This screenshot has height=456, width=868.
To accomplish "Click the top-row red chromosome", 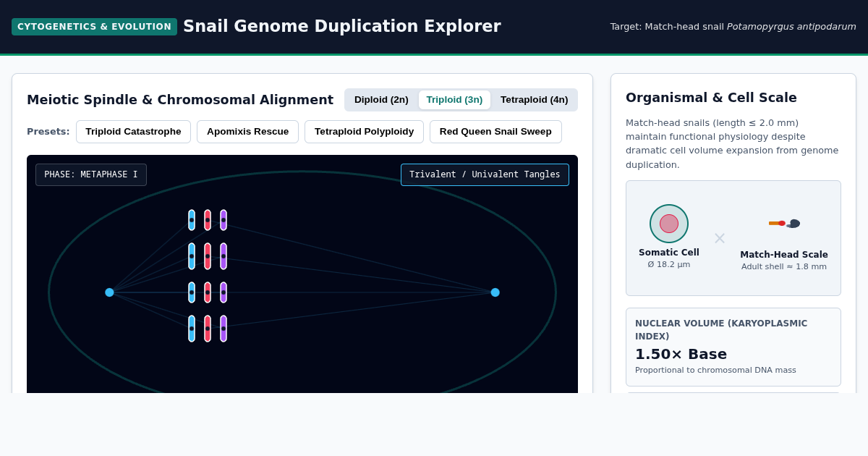I will pos(208,220).
